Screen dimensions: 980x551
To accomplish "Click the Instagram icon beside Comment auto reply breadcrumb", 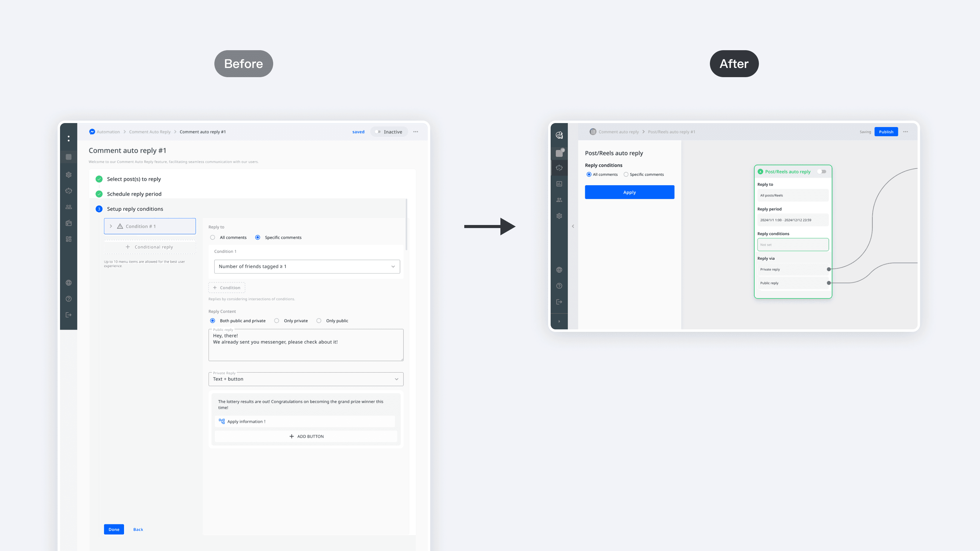I will pos(593,132).
